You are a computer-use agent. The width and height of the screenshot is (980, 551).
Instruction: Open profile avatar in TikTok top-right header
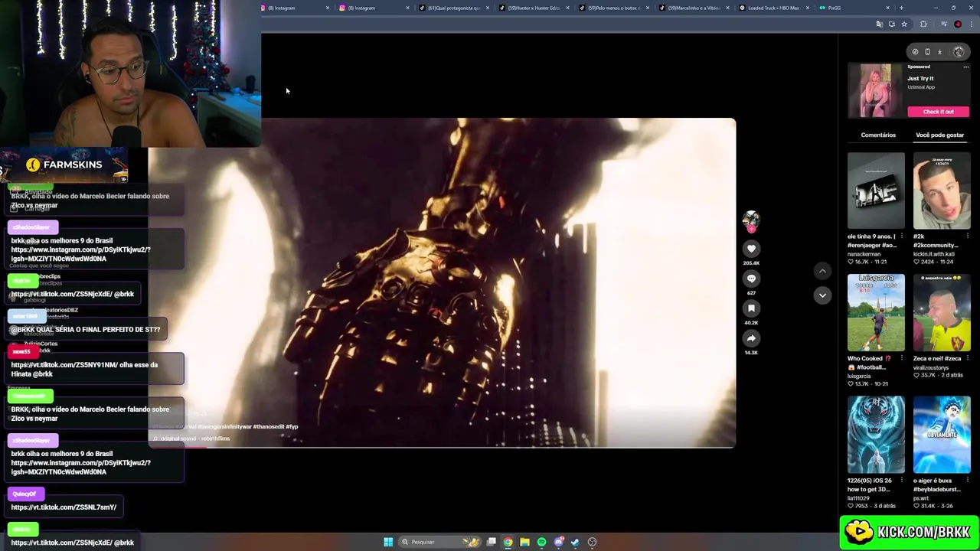coord(959,52)
